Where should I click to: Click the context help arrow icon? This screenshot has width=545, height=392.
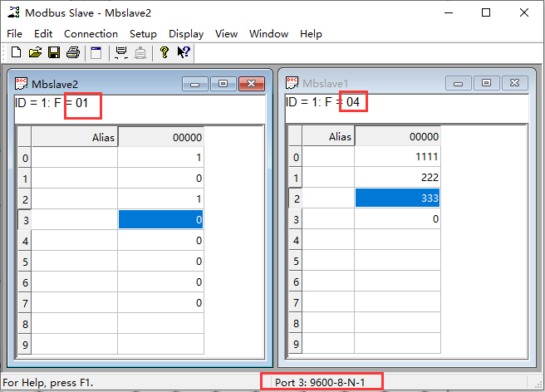tap(184, 52)
